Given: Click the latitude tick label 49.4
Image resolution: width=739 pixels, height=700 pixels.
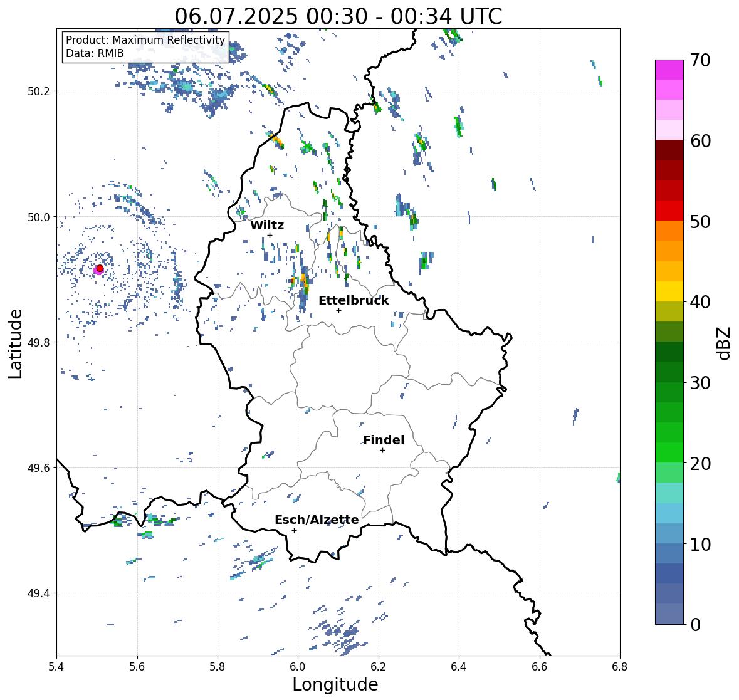Looking at the screenshot, I should pyautogui.click(x=39, y=593).
